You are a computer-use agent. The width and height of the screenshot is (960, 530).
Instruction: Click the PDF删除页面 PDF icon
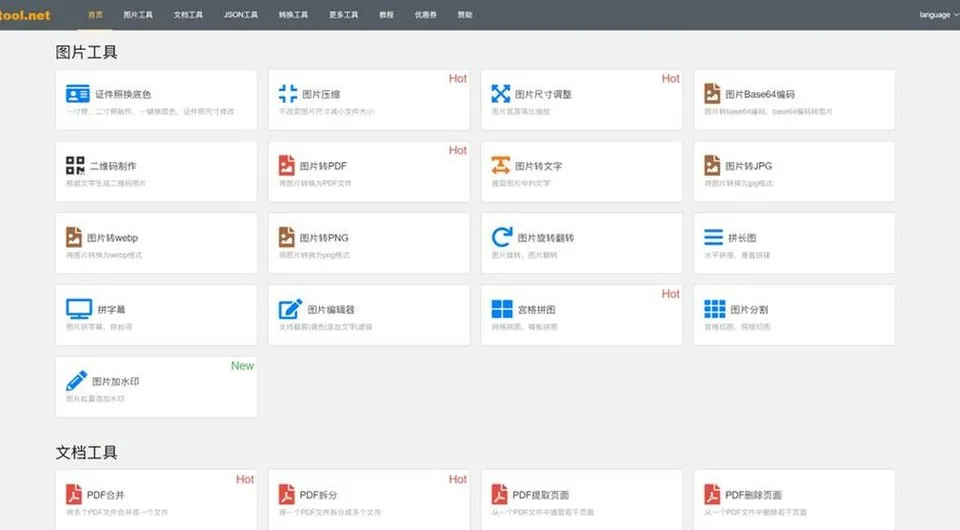(712, 494)
